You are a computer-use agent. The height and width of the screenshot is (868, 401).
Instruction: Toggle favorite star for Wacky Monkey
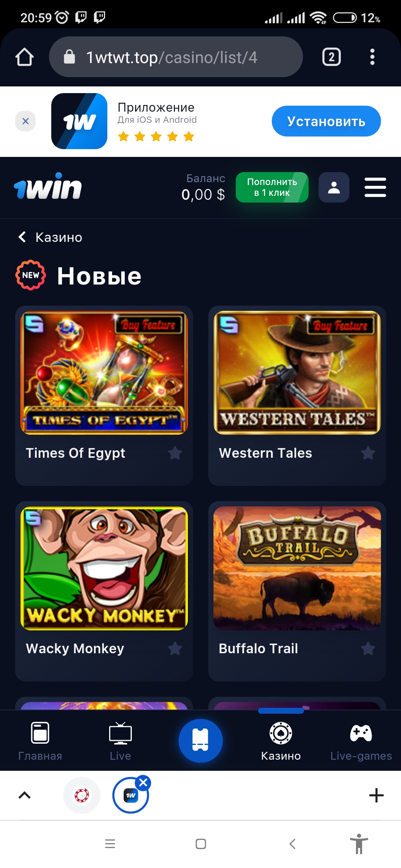click(x=175, y=648)
